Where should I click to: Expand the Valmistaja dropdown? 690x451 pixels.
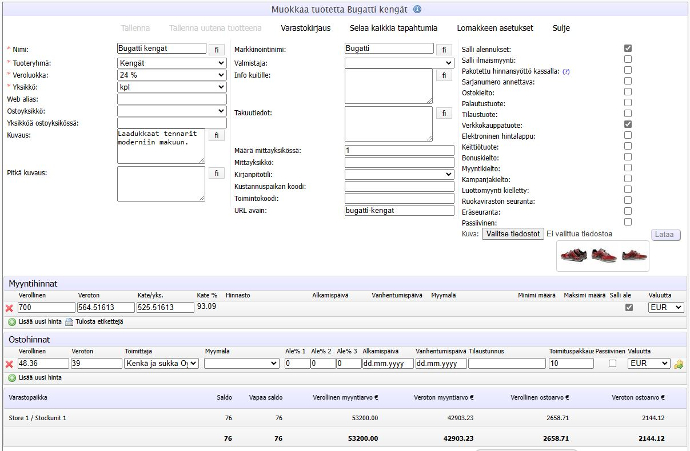tap(400, 63)
